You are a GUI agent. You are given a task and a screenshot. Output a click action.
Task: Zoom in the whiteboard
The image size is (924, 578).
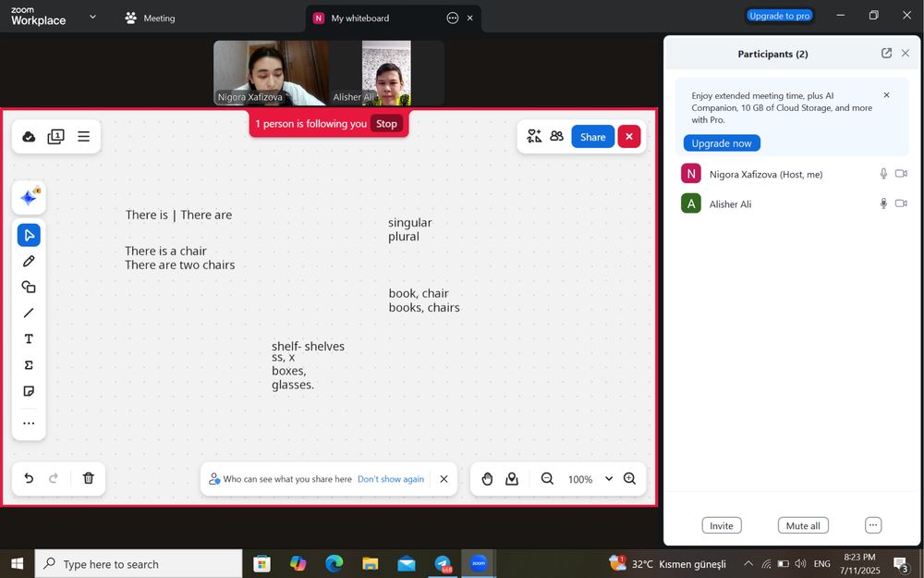630,479
